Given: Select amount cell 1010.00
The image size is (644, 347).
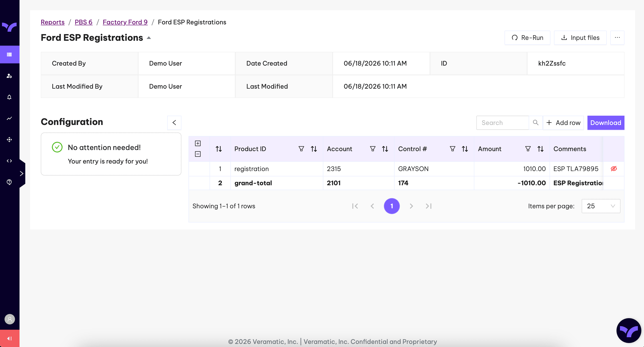Looking at the screenshot, I should pyautogui.click(x=512, y=169).
